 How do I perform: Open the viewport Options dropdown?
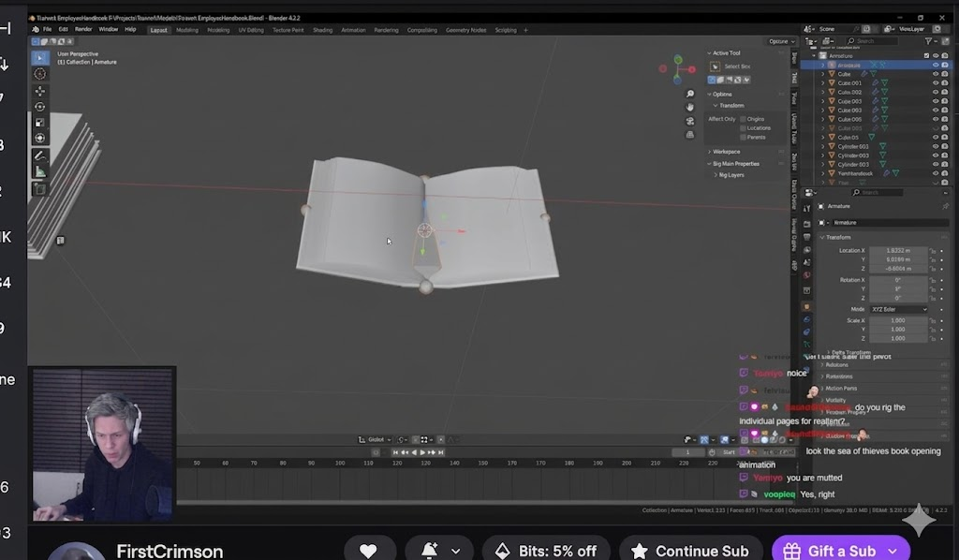781,41
